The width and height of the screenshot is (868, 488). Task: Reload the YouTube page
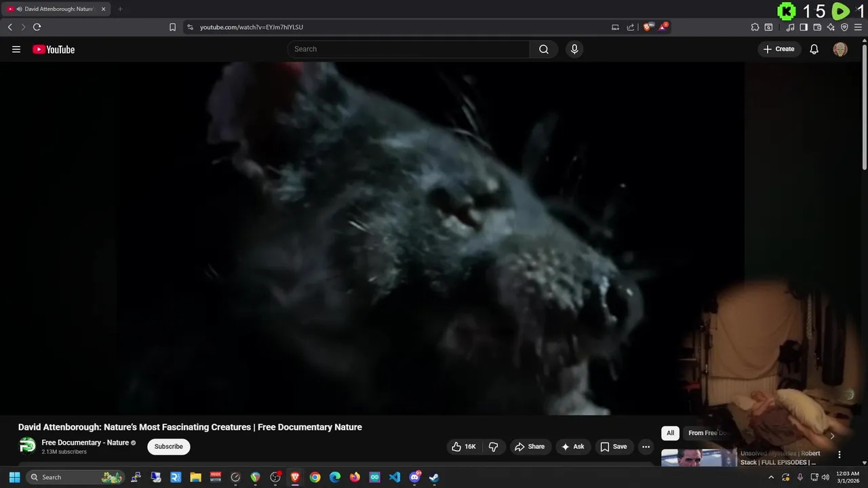[37, 27]
